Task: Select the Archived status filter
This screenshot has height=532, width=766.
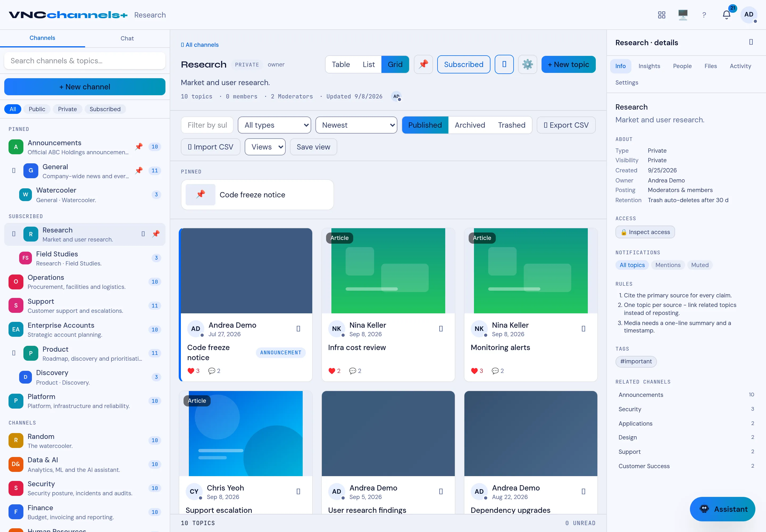Action: point(470,125)
